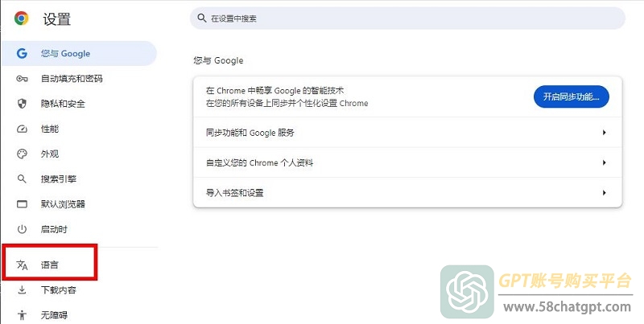Click the shield icon for 隐私和安全
The image size is (644, 324).
[x=22, y=104]
